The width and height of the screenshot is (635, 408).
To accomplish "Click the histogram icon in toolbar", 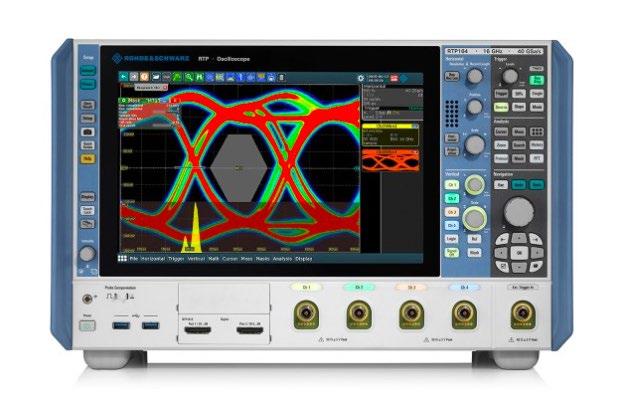I will coord(230,77).
